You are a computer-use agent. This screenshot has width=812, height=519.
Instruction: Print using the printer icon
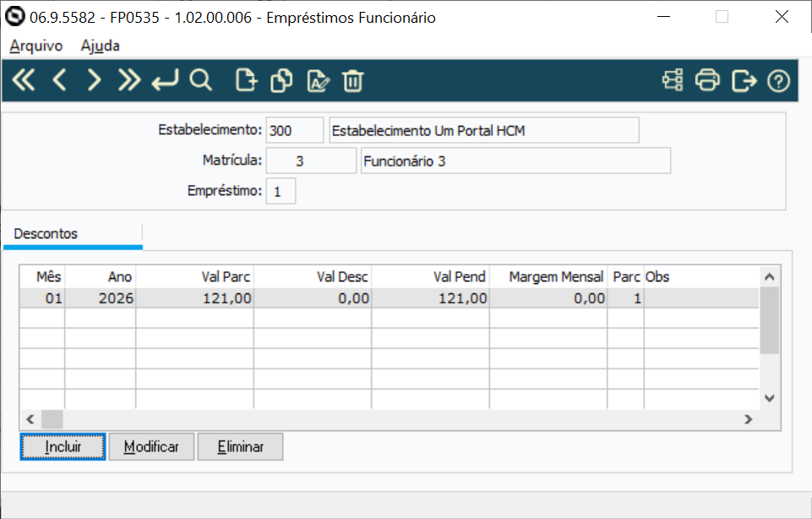[x=707, y=80]
